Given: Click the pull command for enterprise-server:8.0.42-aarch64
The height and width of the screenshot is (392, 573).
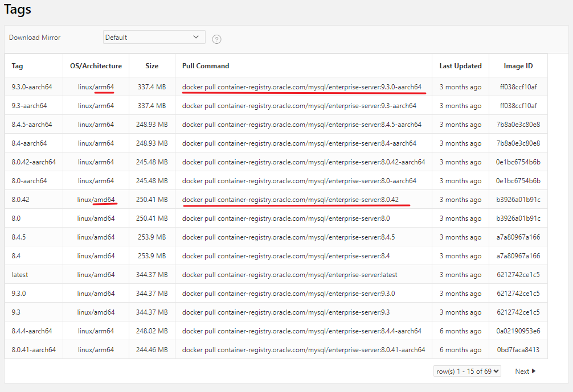Looking at the screenshot, I should coord(304,162).
